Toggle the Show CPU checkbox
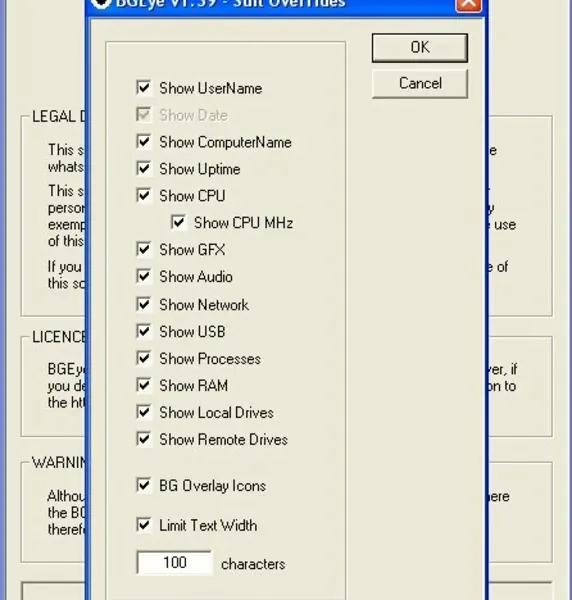This screenshot has width=572, height=600. click(144, 196)
